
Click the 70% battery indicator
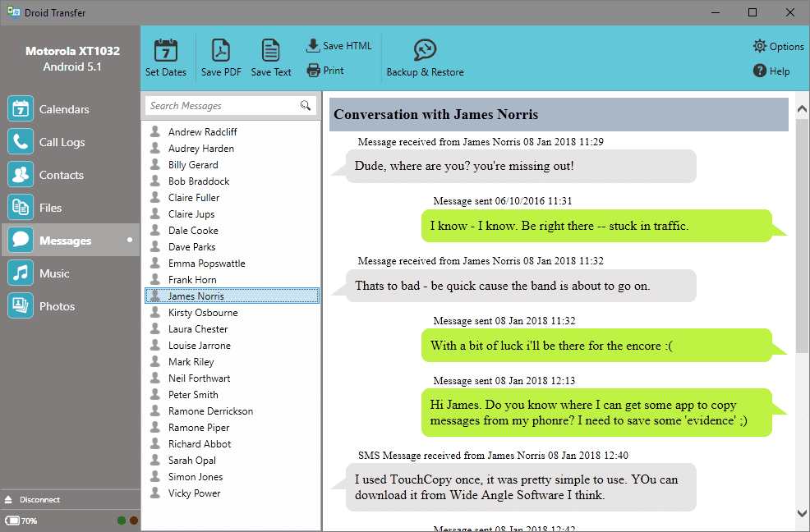pyautogui.click(x=21, y=521)
